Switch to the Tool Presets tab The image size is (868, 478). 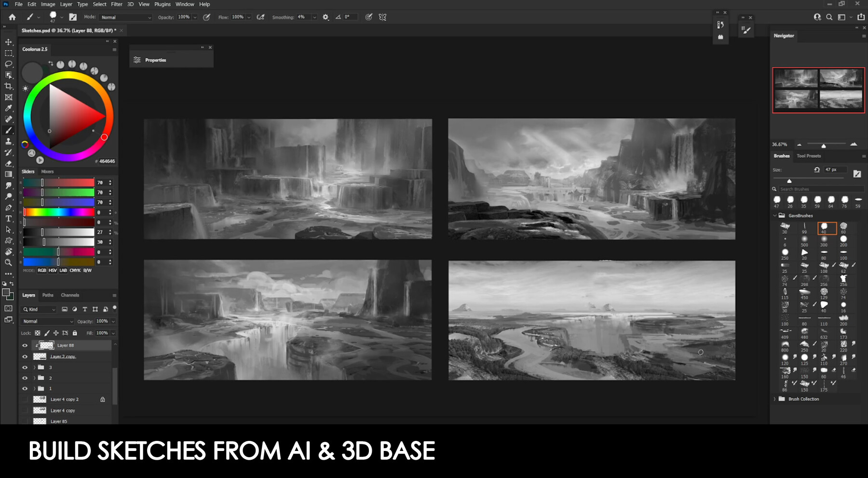[809, 156]
